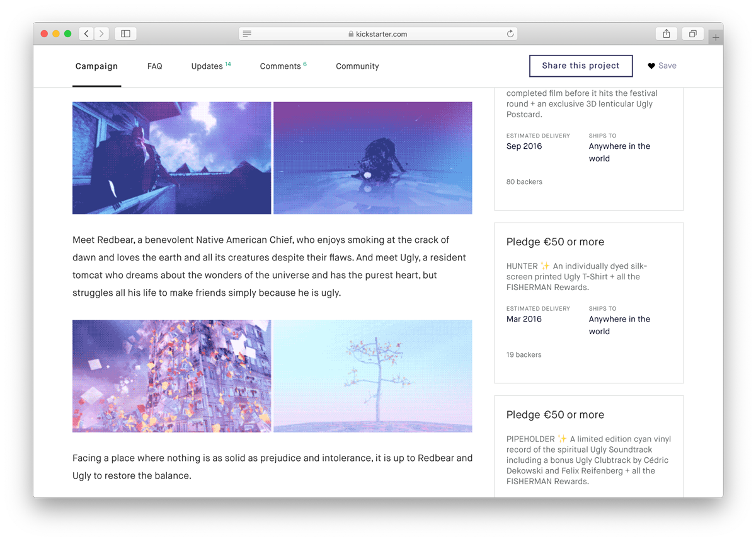The image size is (756, 541).
Task: Go to the Community tab
Action: pyautogui.click(x=357, y=66)
